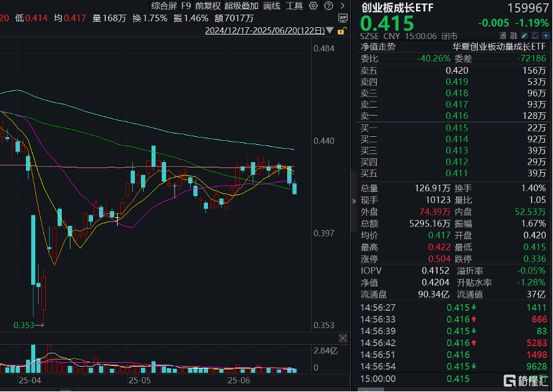Select the 画线 drawing tools

272,5
